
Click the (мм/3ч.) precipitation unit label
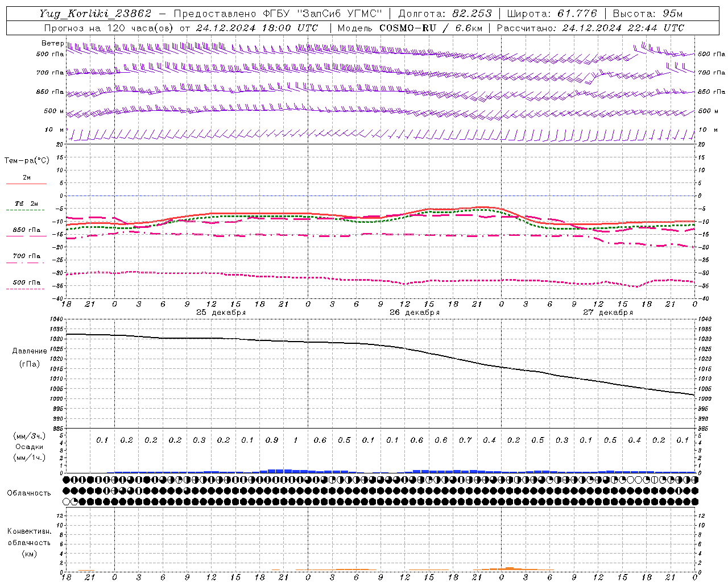30,436
